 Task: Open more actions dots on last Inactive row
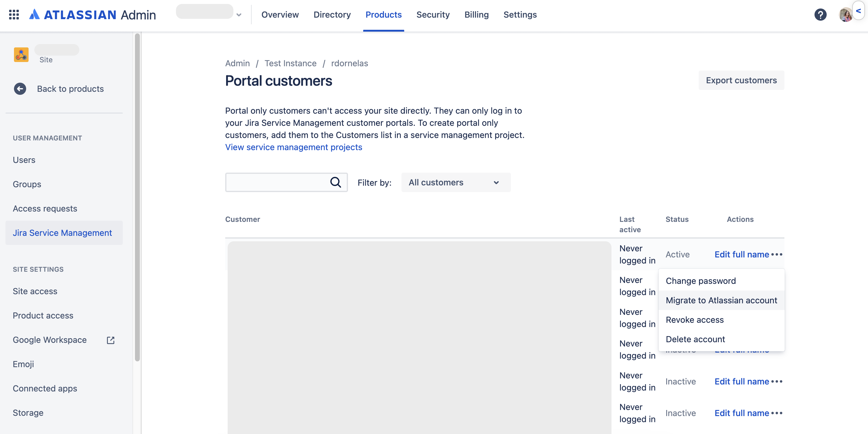coord(777,413)
